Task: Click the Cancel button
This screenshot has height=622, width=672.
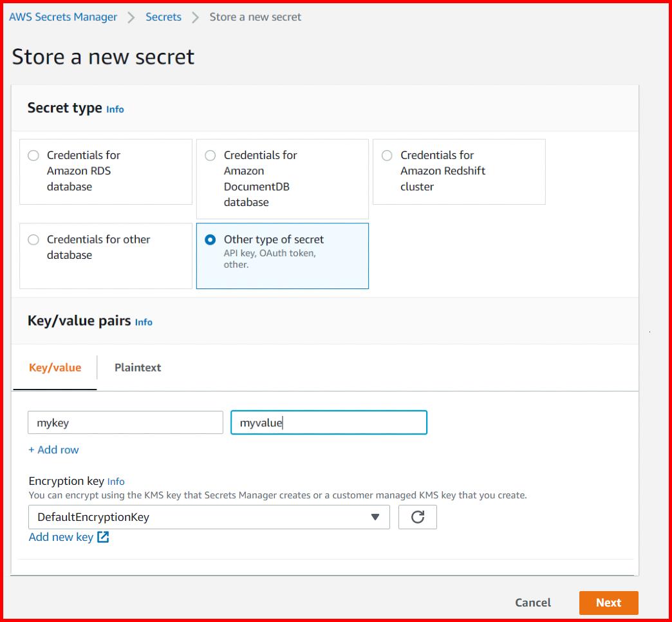Action: [x=532, y=603]
